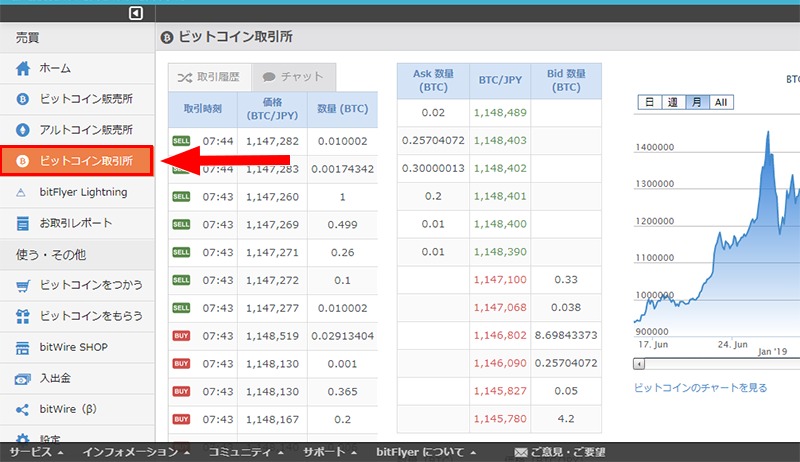
Task: Expand サポート footer menu
Action: coord(330,452)
